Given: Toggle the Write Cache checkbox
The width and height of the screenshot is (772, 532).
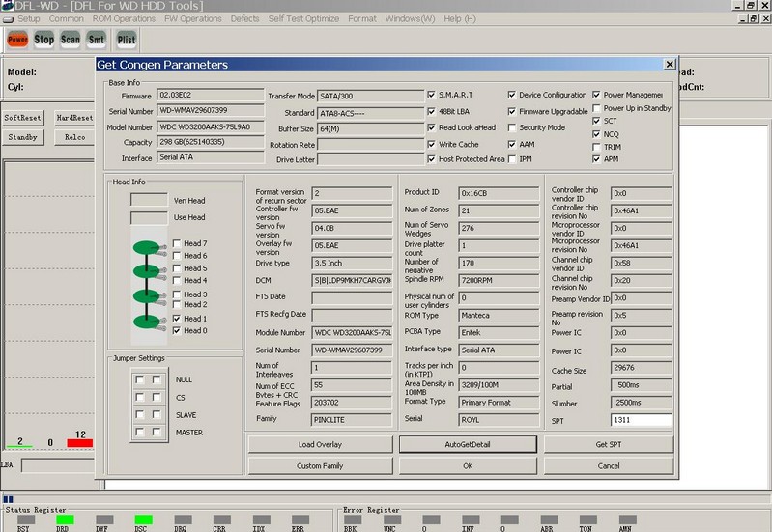Looking at the screenshot, I should tap(431, 144).
